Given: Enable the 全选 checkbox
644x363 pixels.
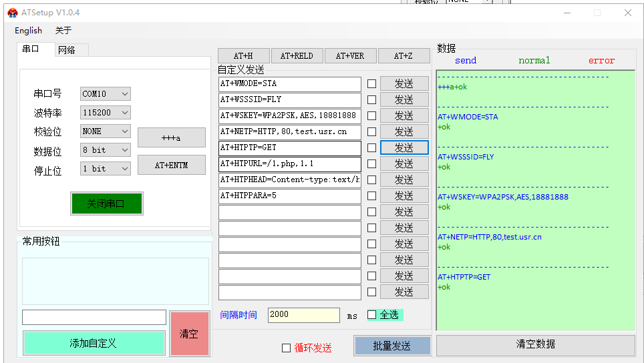Looking at the screenshot, I should (372, 315).
